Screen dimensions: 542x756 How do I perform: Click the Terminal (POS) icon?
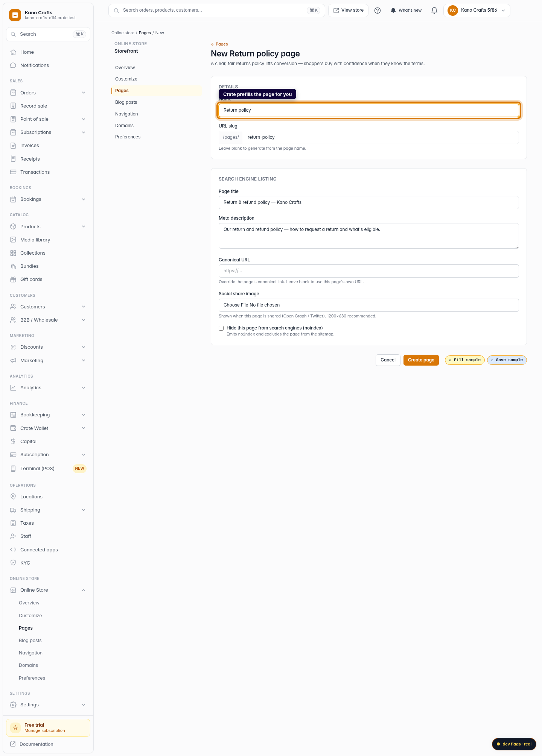(x=13, y=469)
